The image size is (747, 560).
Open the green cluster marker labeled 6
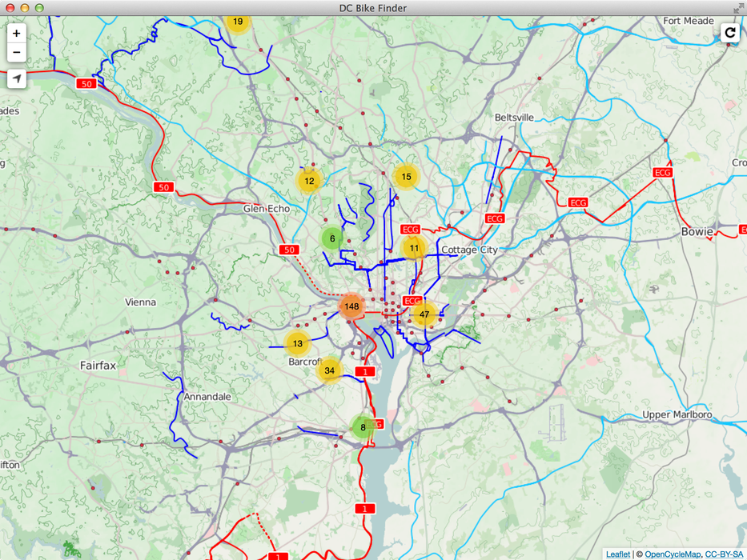point(332,238)
